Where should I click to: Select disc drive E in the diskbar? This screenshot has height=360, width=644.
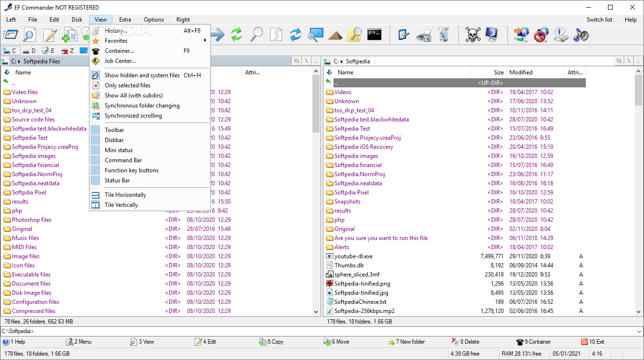coord(48,50)
